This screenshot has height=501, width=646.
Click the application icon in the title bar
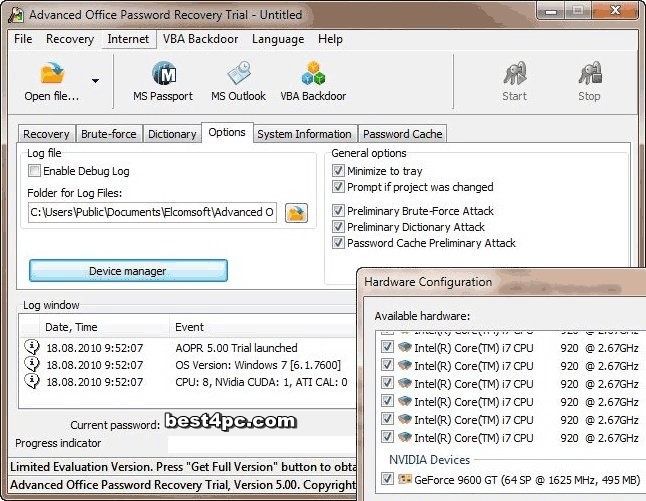point(16,15)
